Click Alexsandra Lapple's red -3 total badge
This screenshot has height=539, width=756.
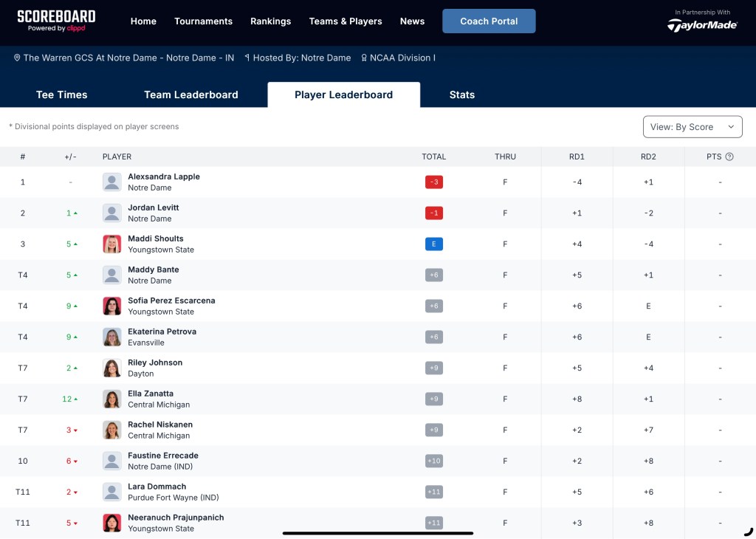pos(434,182)
